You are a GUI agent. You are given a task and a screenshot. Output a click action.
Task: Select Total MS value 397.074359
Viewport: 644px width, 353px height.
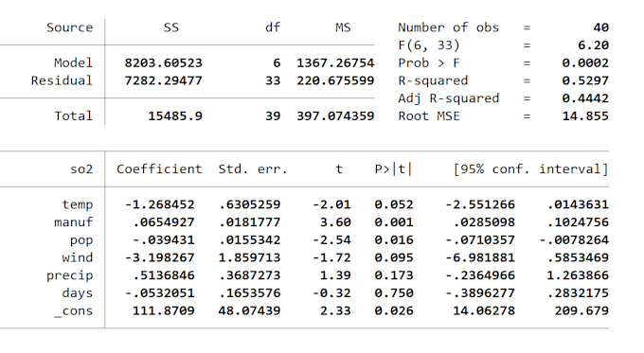pyautogui.click(x=335, y=115)
